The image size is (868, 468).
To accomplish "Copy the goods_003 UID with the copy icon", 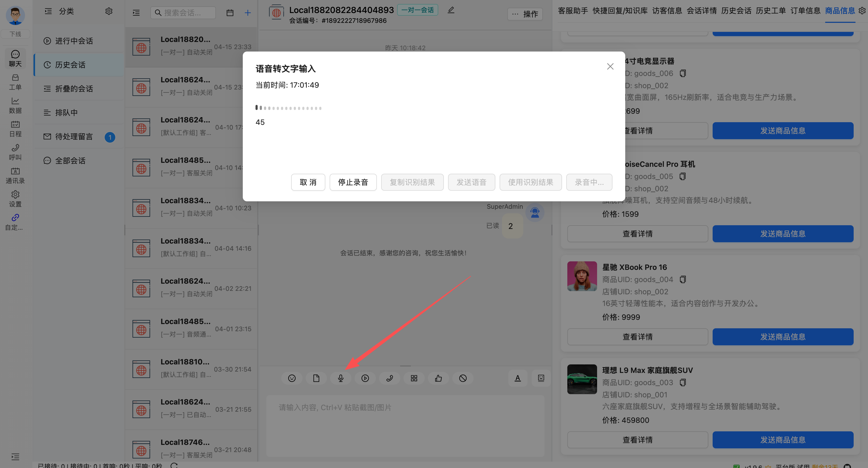I will point(683,382).
